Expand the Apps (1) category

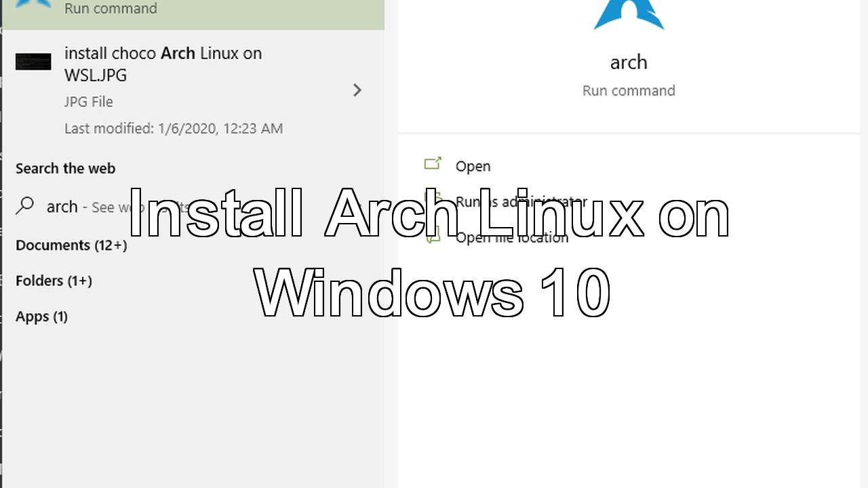click(x=41, y=317)
